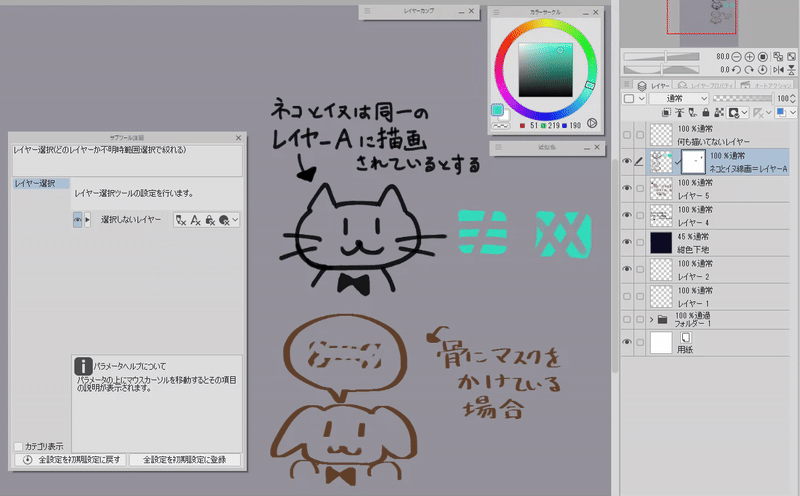This screenshot has width=800, height=496.
Task: Open the 通常 blend mode dropdown
Action: point(679,98)
